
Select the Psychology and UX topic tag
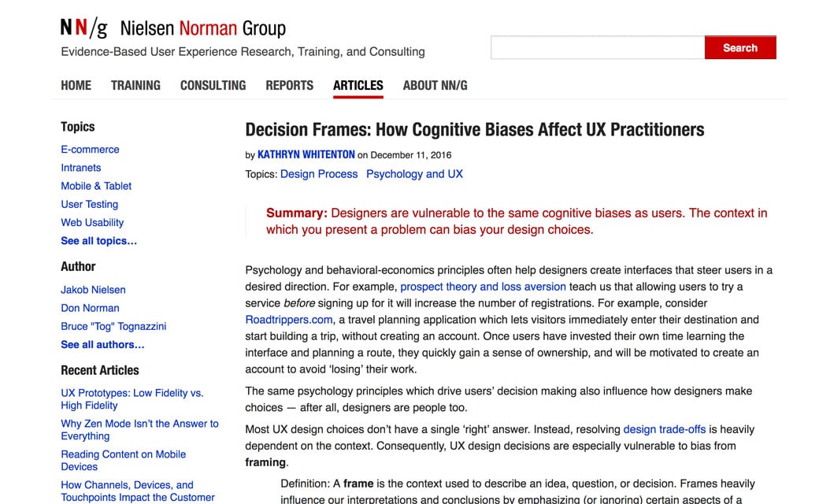coord(414,174)
